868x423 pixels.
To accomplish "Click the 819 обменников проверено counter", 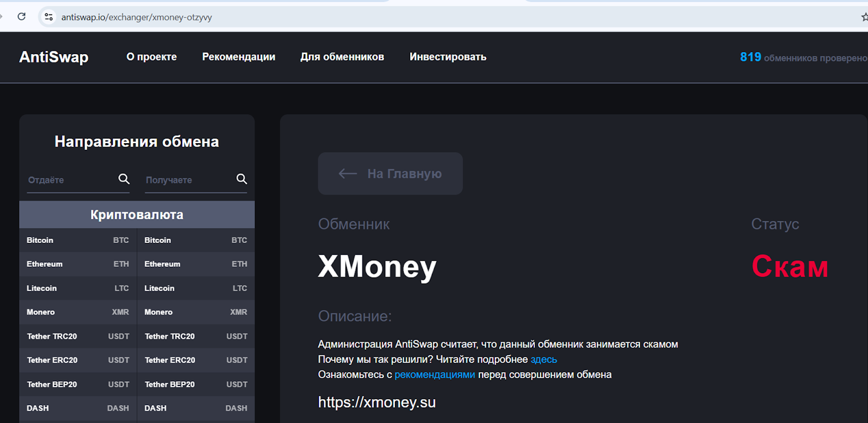I will [803, 57].
